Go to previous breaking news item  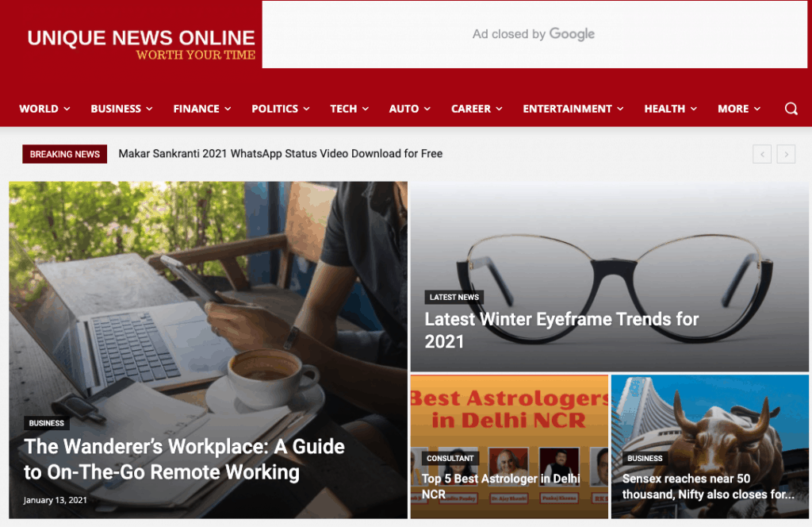(762, 154)
